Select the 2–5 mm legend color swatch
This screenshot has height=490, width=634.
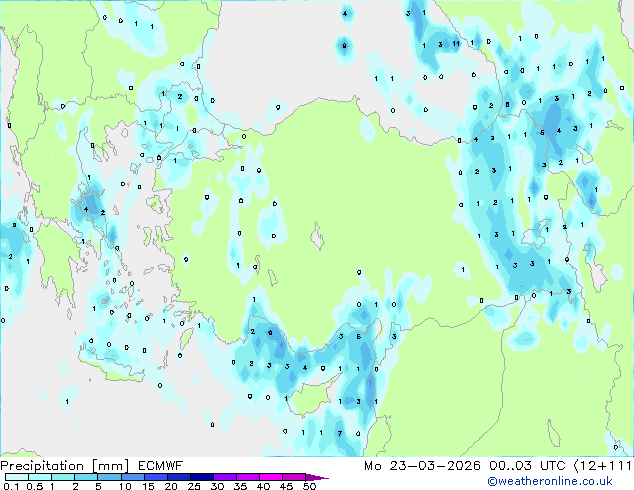click(x=86, y=477)
